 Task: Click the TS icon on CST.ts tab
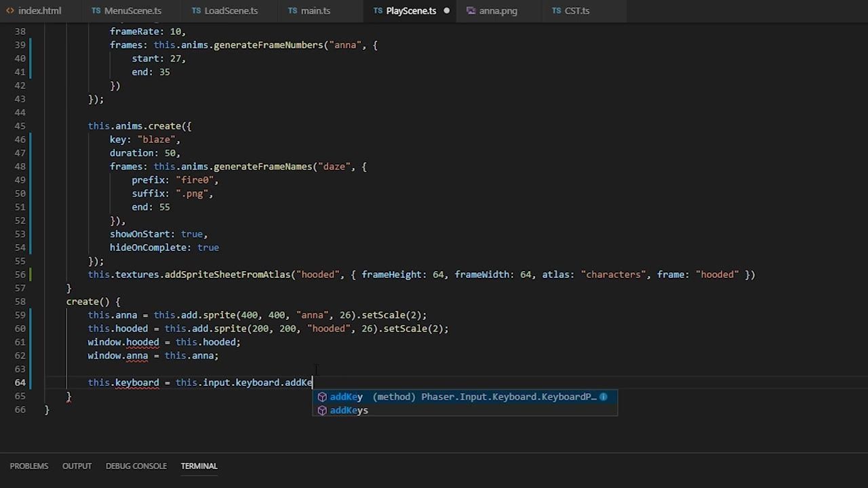coord(557,11)
